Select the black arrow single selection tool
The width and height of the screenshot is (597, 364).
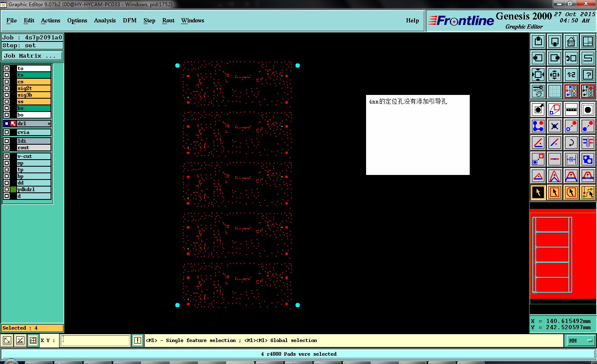pyautogui.click(x=538, y=192)
